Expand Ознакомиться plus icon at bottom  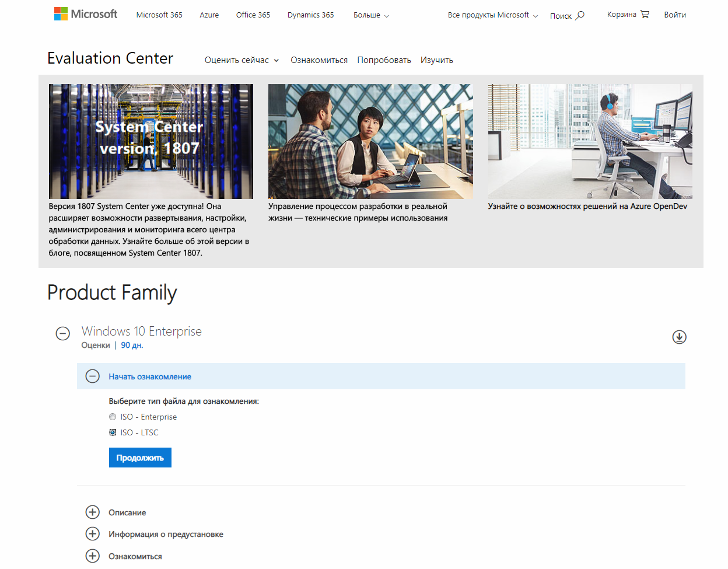92,556
